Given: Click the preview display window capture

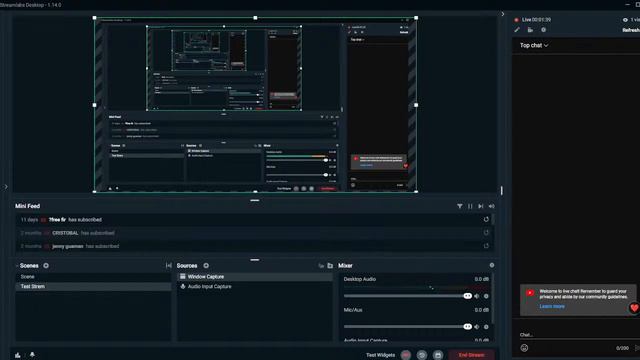Looking at the screenshot, I should (x=256, y=105).
